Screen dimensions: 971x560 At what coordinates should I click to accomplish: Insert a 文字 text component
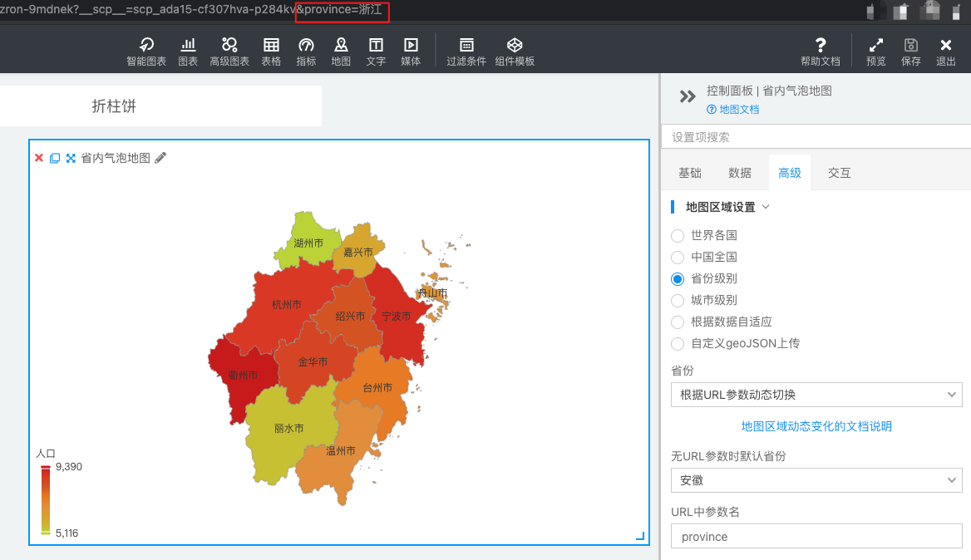(376, 52)
